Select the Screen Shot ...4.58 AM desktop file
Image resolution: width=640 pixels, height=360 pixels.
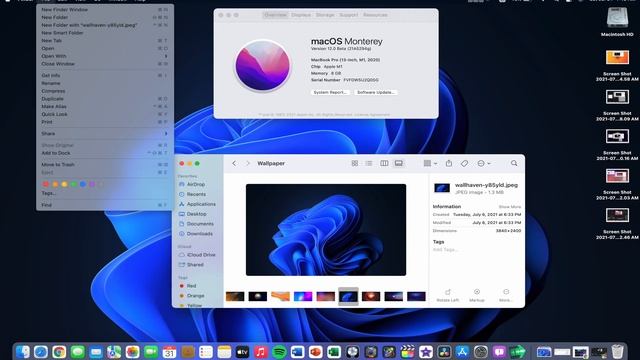tap(617, 66)
